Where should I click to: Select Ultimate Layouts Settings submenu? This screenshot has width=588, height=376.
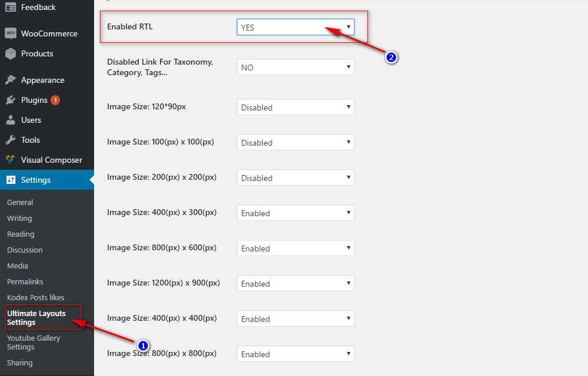point(36,317)
